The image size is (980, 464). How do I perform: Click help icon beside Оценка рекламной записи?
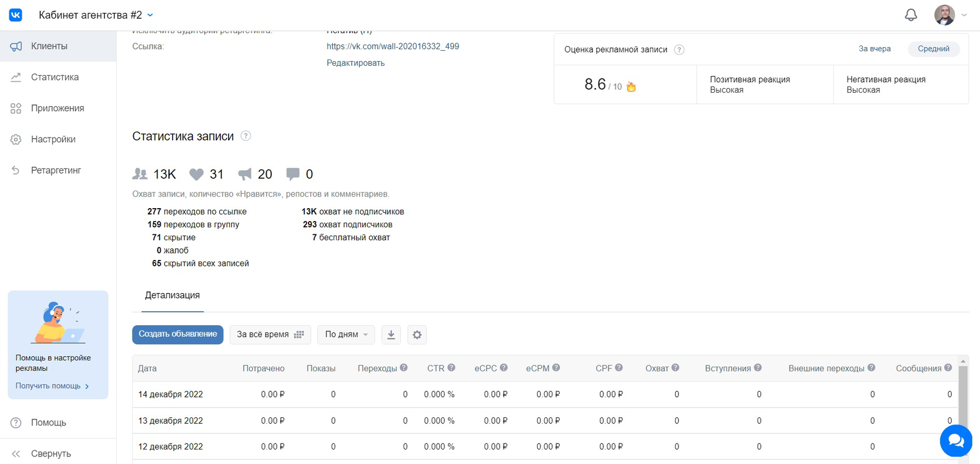(679, 50)
